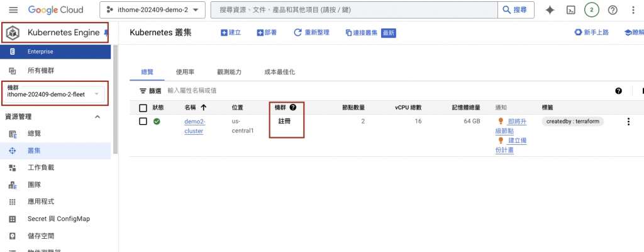The width and height of the screenshot is (644, 252).
Task: Open the 新手上路 link
Action: [591, 33]
